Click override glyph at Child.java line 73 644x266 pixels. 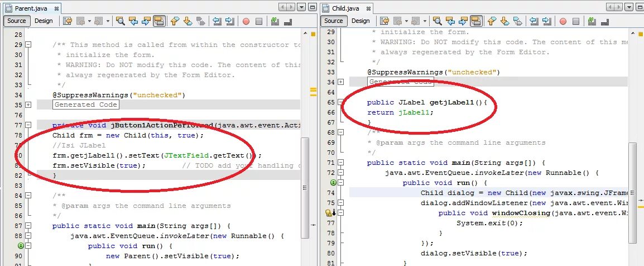pos(334,183)
